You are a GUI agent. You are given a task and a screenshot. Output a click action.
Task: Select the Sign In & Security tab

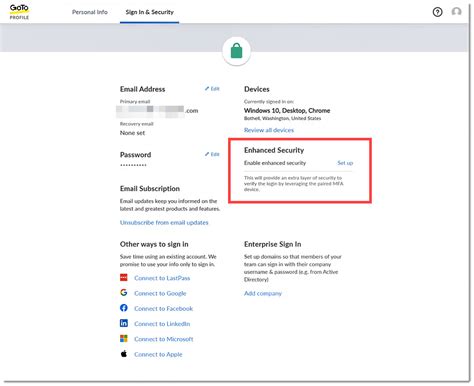point(150,12)
